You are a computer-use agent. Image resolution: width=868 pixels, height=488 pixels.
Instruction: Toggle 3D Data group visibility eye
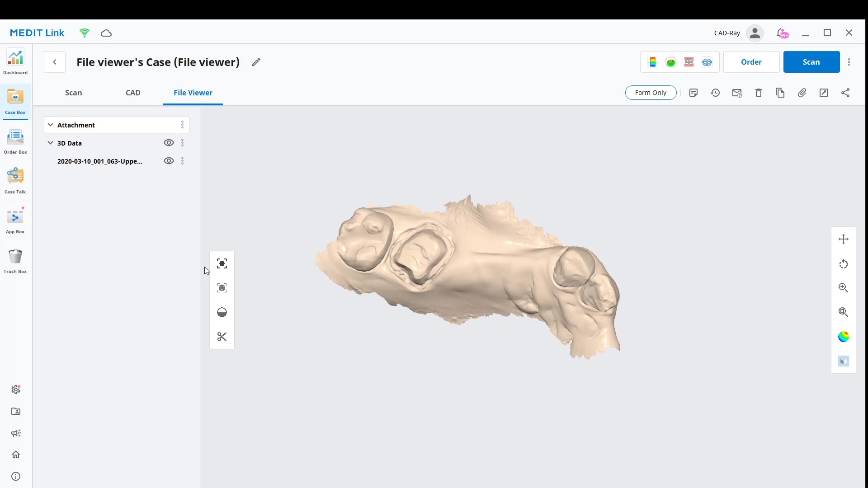(x=169, y=143)
